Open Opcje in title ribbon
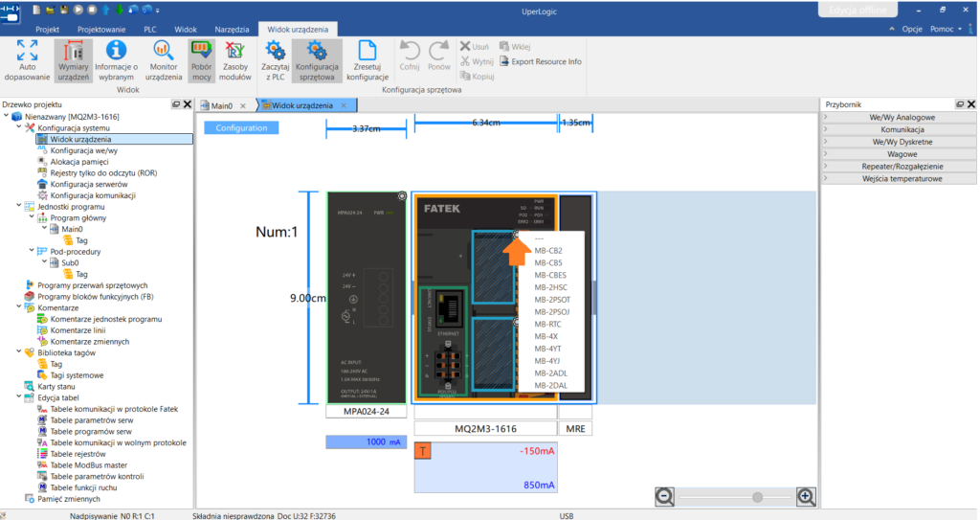Viewport: 980px width, 520px height. pyautogui.click(x=912, y=29)
